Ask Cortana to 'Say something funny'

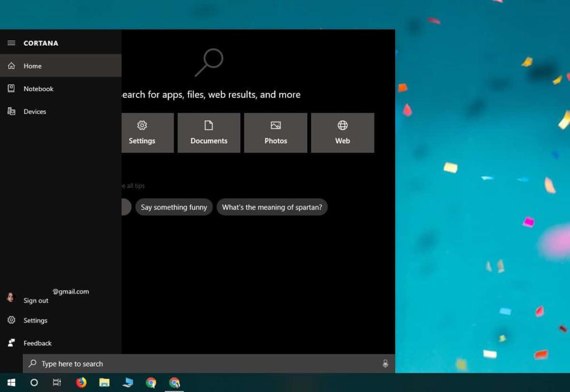[x=174, y=207]
